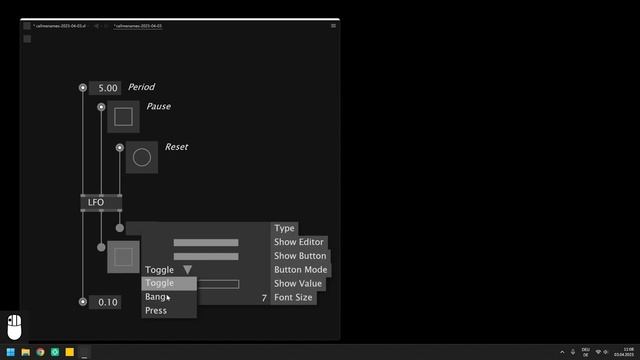Image resolution: width=640 pixels, height=360 pixels.
Task: Open the Windows Start menu
Action: 11,352
